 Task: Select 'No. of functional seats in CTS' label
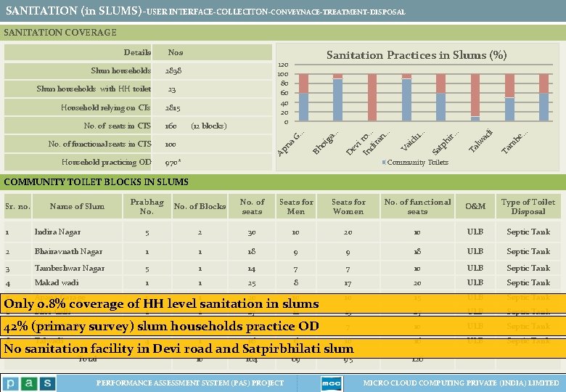point(99,144)
